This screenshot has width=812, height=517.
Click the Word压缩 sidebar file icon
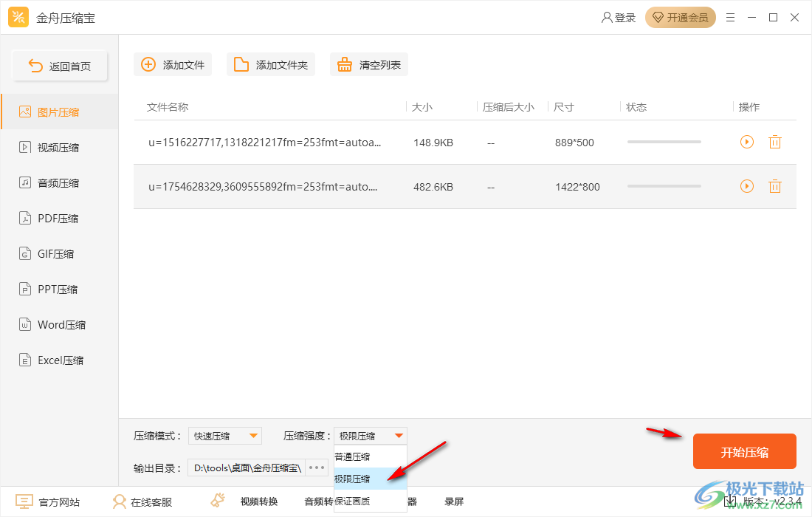tap(25, 324)
